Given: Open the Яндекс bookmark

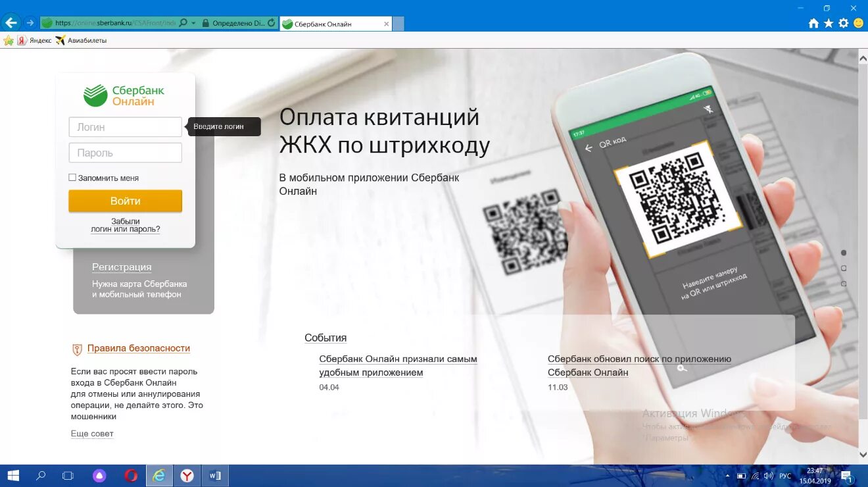Looking at the screenshot, I should (34, 40).
